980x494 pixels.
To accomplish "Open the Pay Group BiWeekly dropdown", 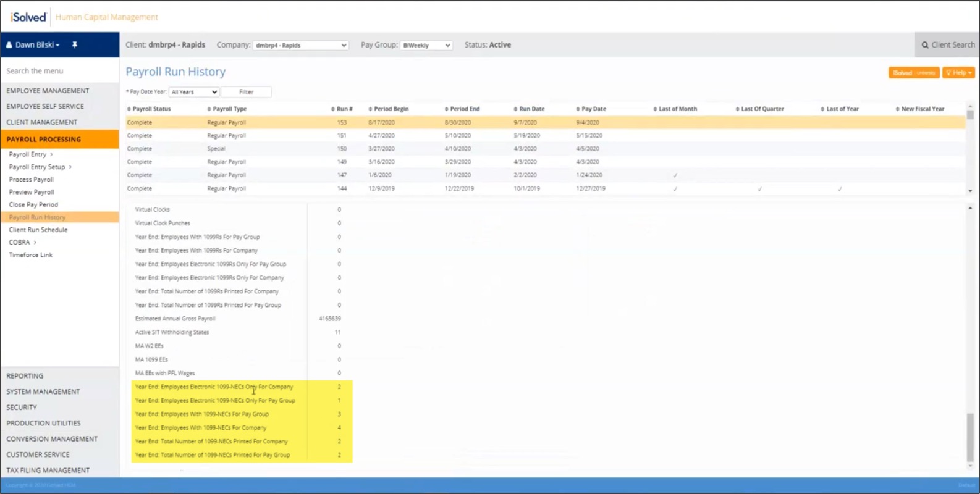I will click(426, 46).
